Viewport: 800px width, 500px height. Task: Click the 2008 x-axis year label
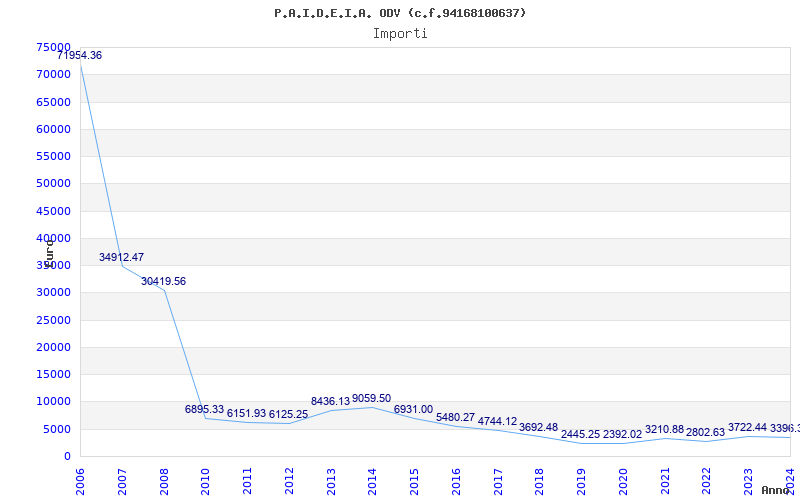point(164,481)
